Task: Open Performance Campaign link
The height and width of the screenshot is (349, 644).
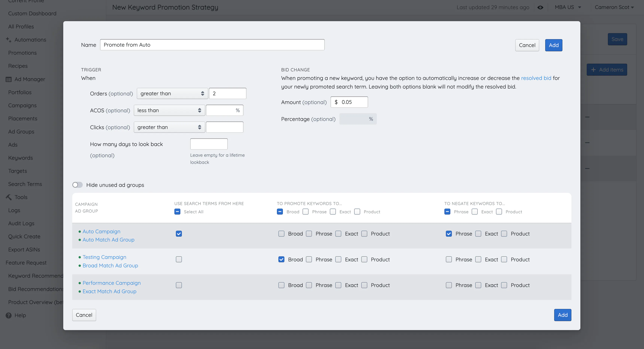Action: tap(112, 283)
